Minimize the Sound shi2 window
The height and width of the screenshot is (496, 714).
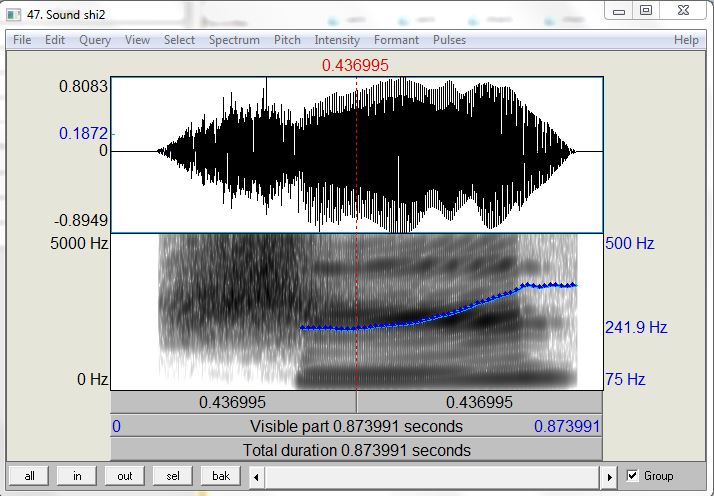(x=619, y=11)
